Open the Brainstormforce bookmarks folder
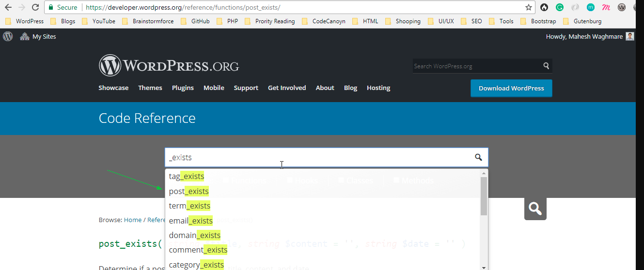644x270 pixels. [x=148, y=21]
